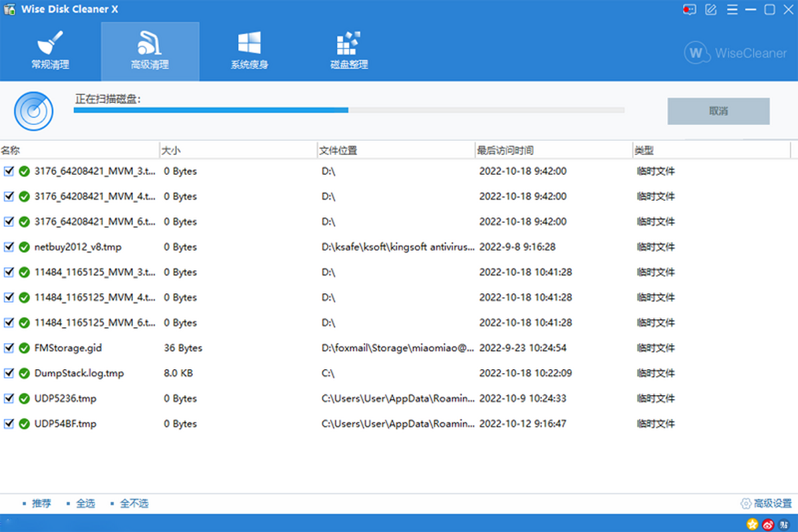Toggle the DumpStack.log.tmp checkbox
Viewport: 798px width, 532px height.
pyautogui.click(x=9, y=373)
